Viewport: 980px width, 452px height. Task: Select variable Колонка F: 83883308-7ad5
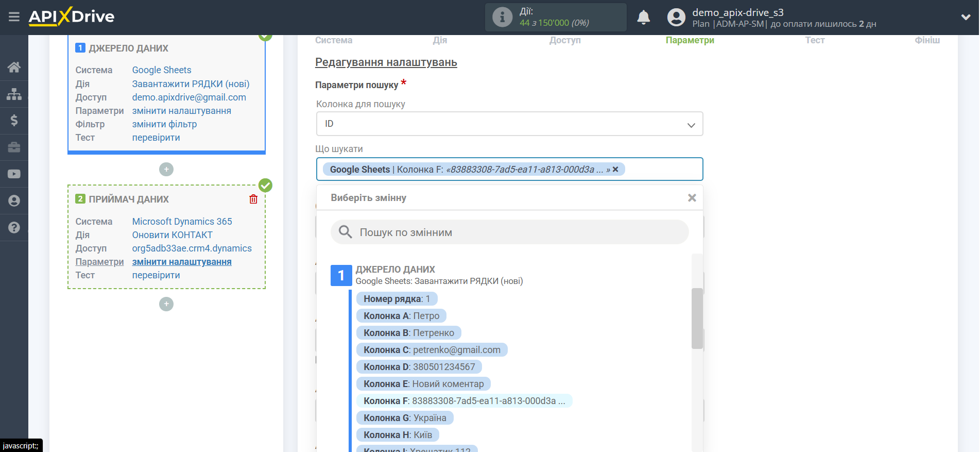click(465, 401)
